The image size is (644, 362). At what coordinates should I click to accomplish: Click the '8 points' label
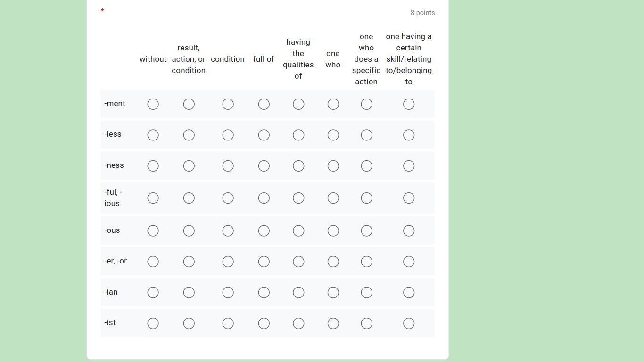422,13
